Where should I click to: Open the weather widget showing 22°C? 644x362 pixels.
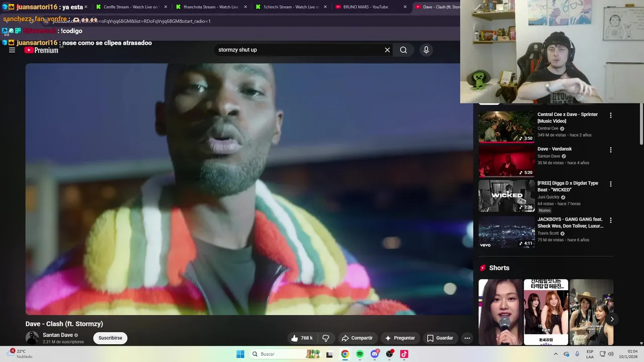pos(20,354)
